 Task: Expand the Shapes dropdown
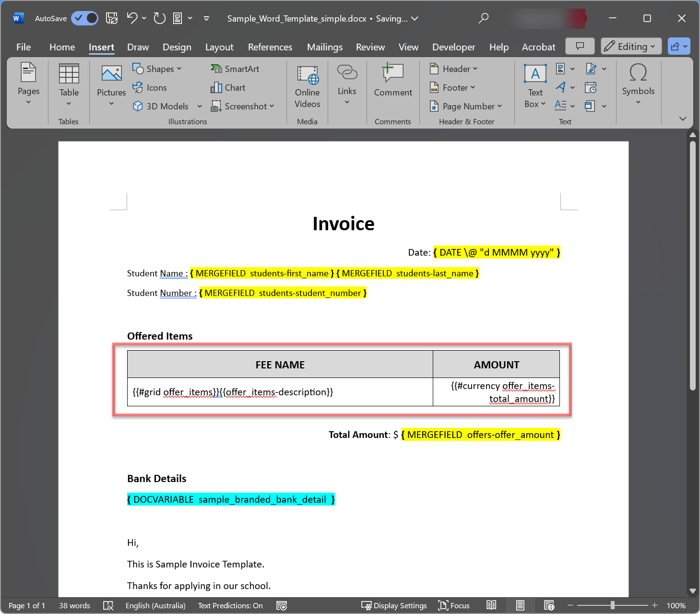click(157, 69)
